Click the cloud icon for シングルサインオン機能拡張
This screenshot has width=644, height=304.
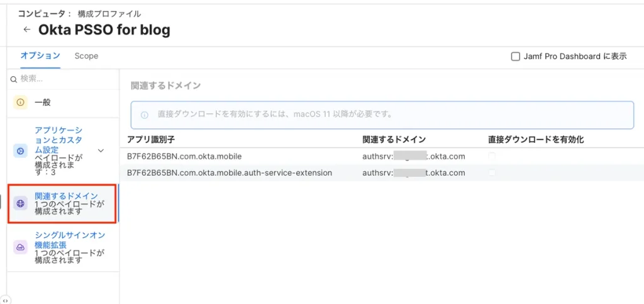tap(20, 247)
